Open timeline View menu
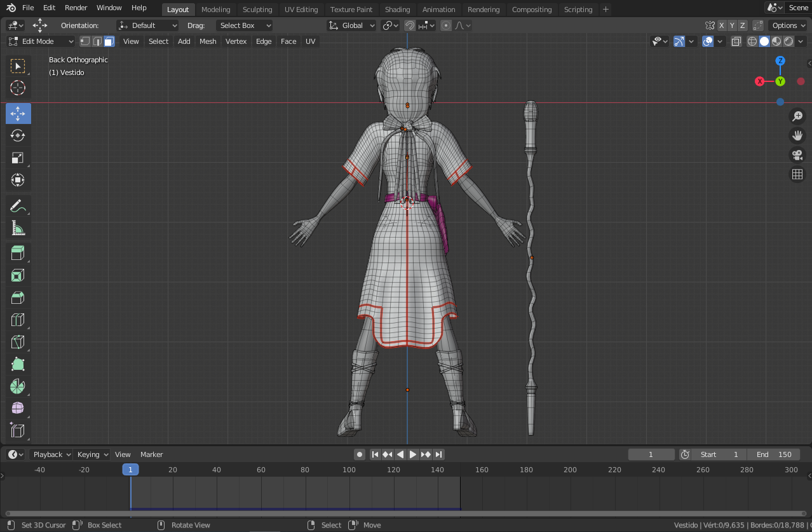This screenshot has height=532, width=812. point(123,454)
